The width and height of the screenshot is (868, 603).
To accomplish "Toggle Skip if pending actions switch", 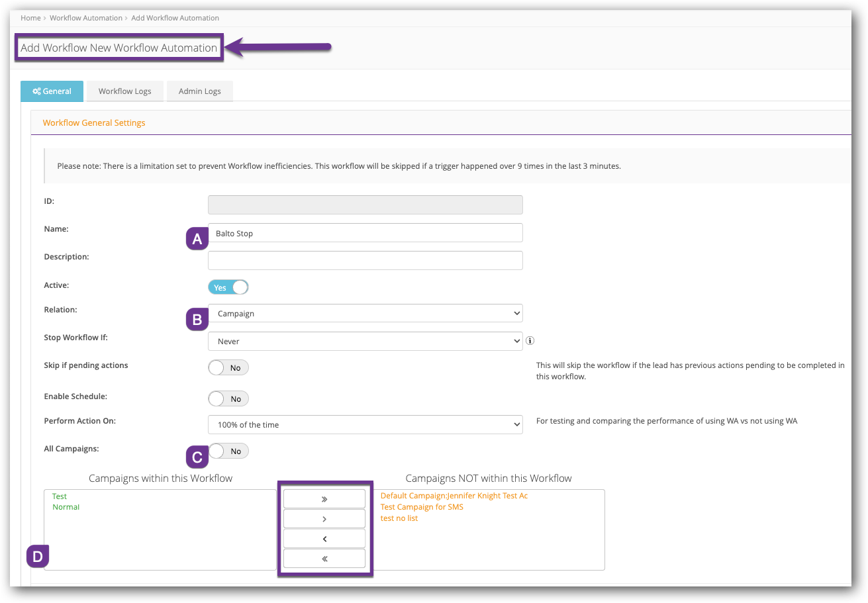I will pos(228,368).
